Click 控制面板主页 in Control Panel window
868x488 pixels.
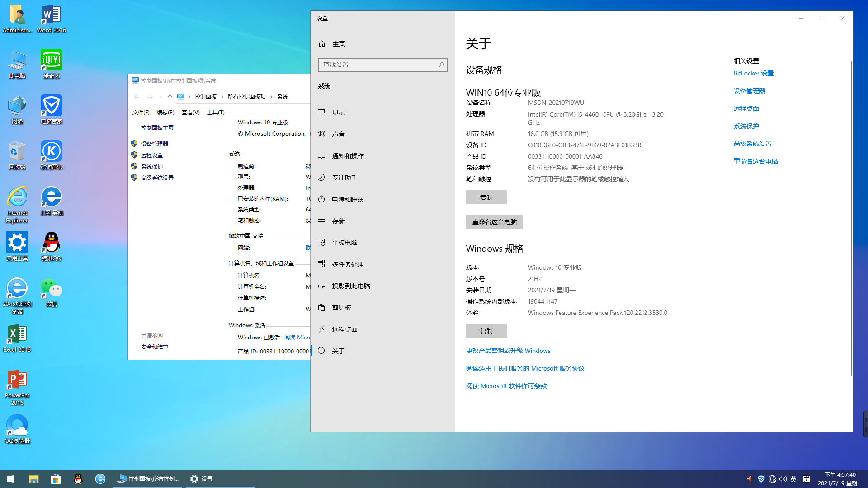tap(157, 128)
